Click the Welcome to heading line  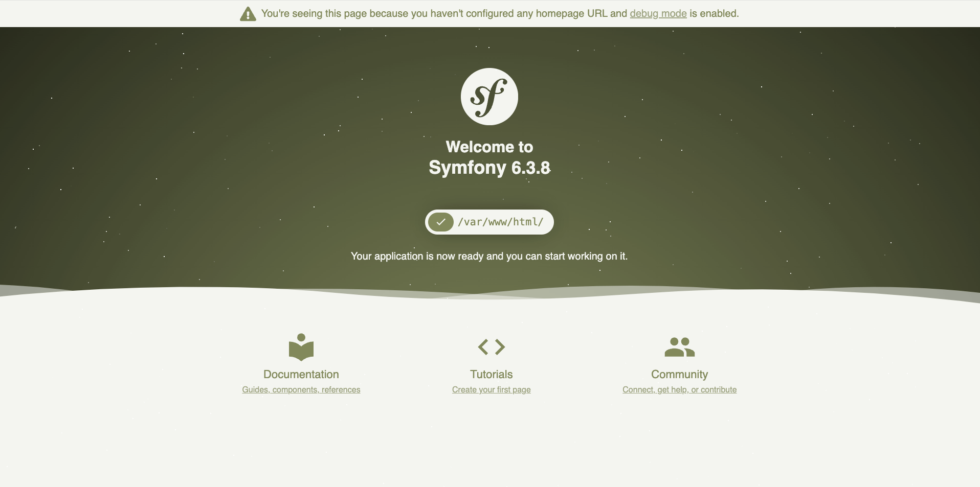click(489, 147)
